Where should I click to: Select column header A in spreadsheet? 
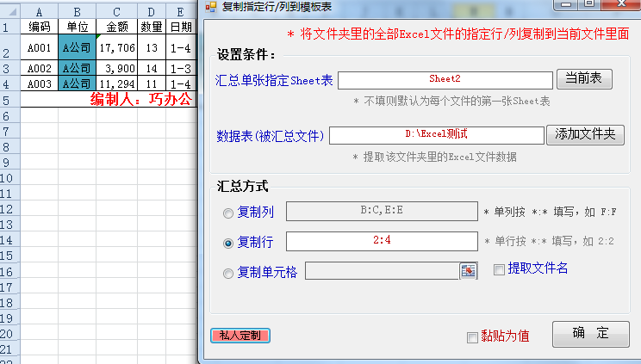[40, 11]
